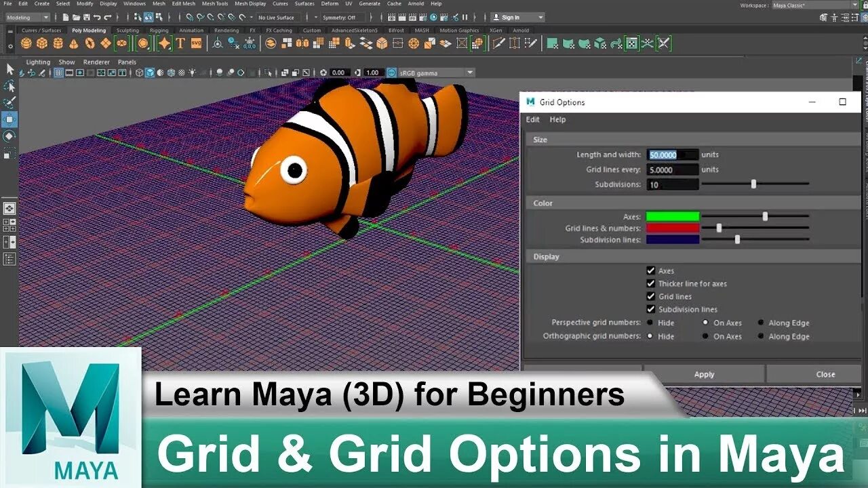Open the Modeling menu set dropdown
Image resolution: width=868 pixels, height=488 pixels.
pyautogui.click(x=27, y=17)
